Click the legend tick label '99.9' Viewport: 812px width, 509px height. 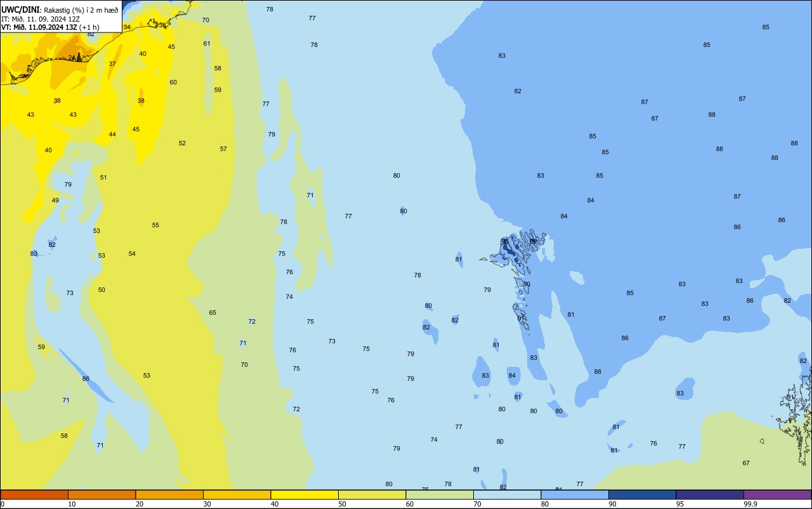(x=750, y=504)
